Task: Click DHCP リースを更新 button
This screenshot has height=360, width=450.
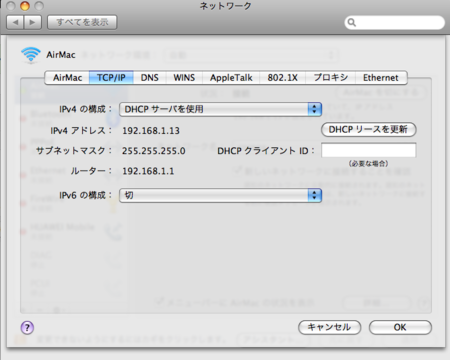Action: pyautogui.click(x=368, y=129)
